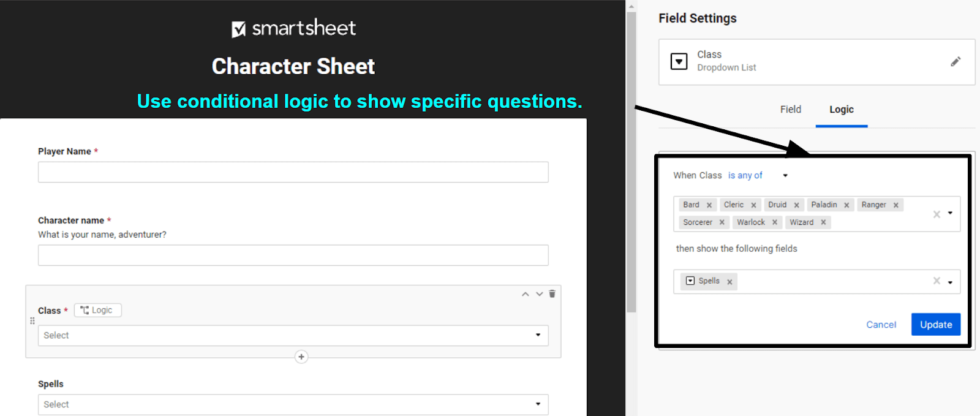
Task: Click the Player Name input field
Action: pyautogui.click(x=293, y=172)
